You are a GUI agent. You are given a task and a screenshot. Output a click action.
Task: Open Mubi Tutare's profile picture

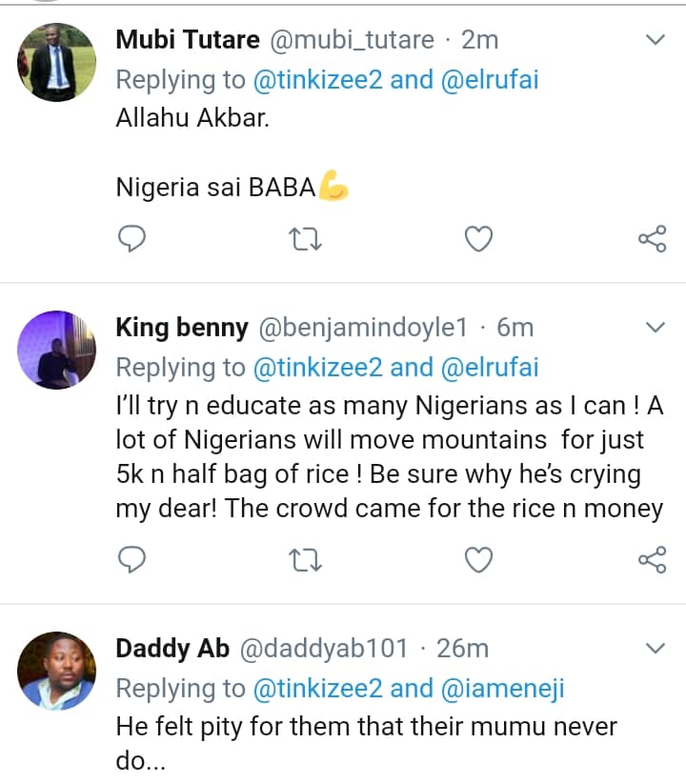57,62
